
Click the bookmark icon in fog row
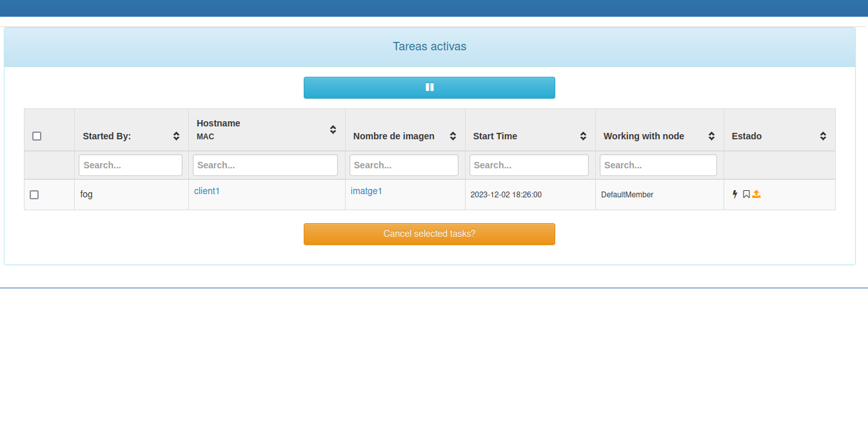(x=746, y=194)
